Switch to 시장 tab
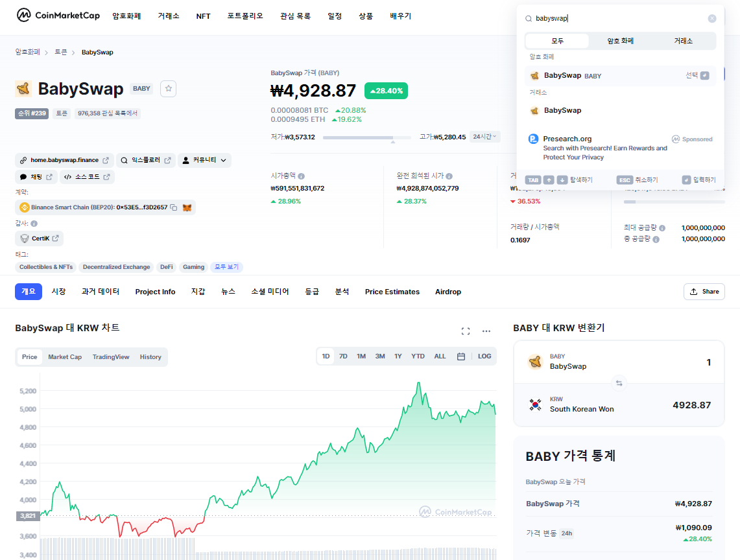Screen dimensions: 740x560 58,292
